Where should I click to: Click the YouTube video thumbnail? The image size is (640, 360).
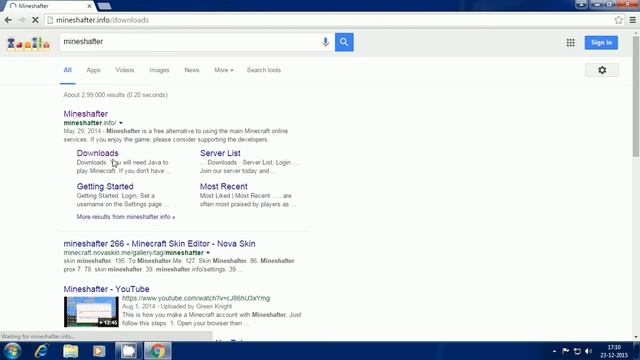(91, 312)
